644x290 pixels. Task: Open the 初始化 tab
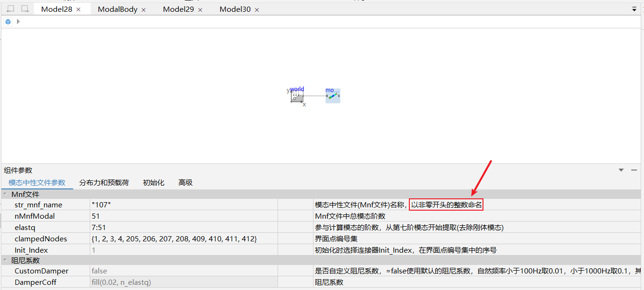[x=153, y=182]
